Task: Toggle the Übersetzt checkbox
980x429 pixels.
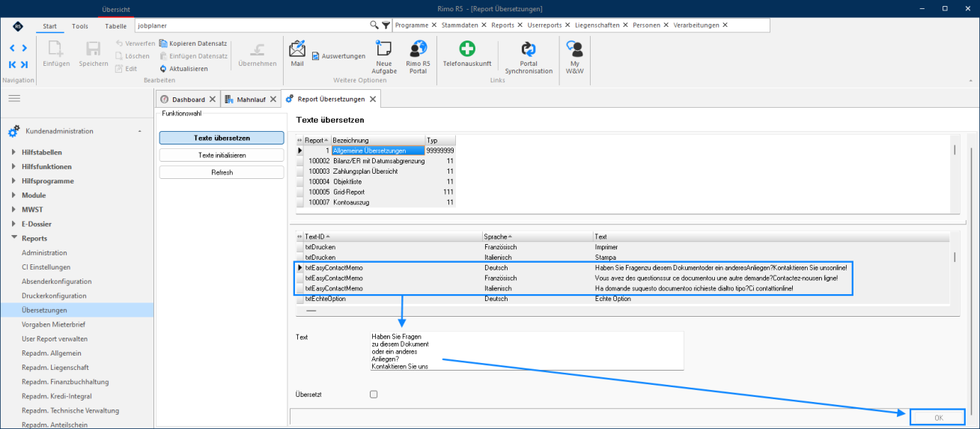Action: 374,394
